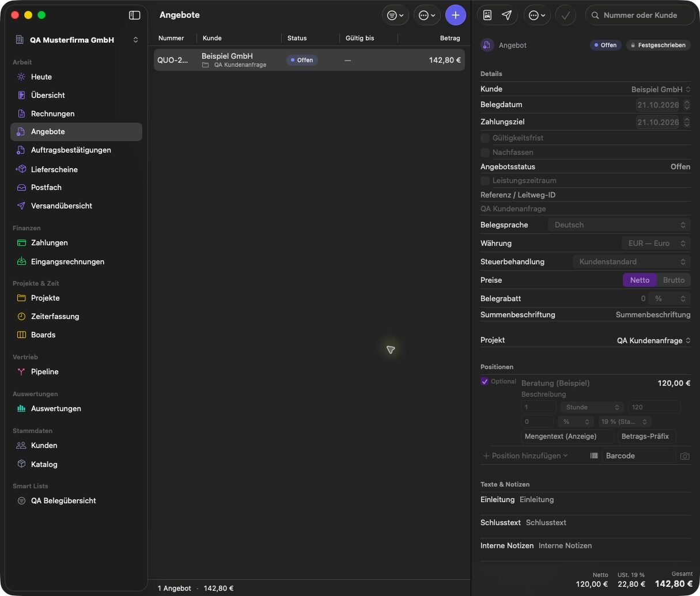Viewport: 700px width, 596px height.
Task: Open the QA Musterfirma GmbH company switcher
Action: tap(77, 40)
